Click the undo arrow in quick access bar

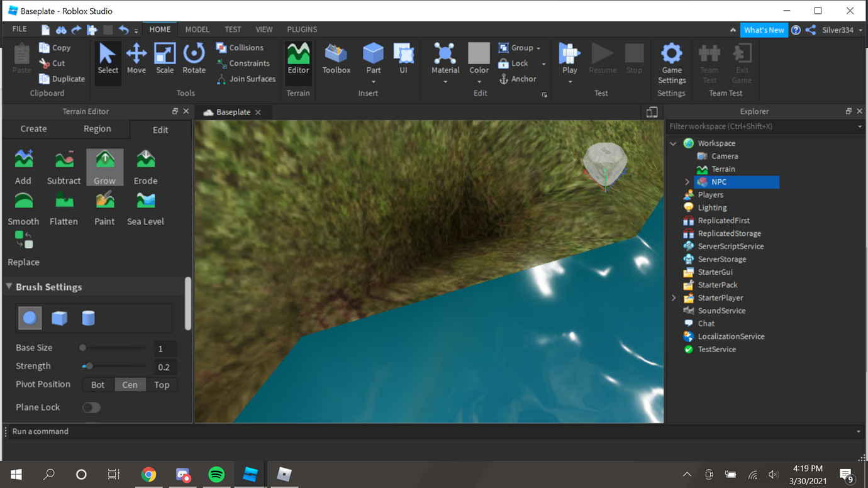point(123,30)
